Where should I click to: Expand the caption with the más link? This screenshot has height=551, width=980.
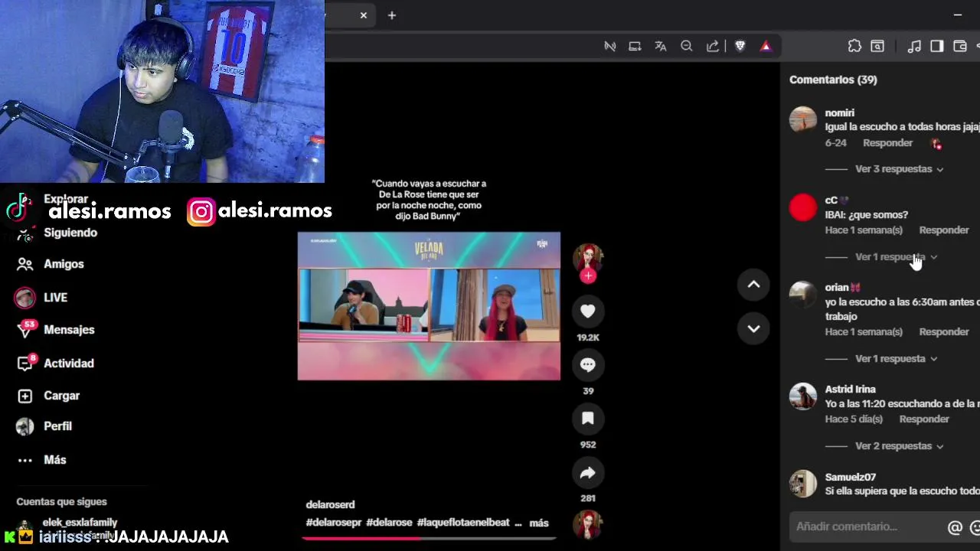(x=539, y=523)
